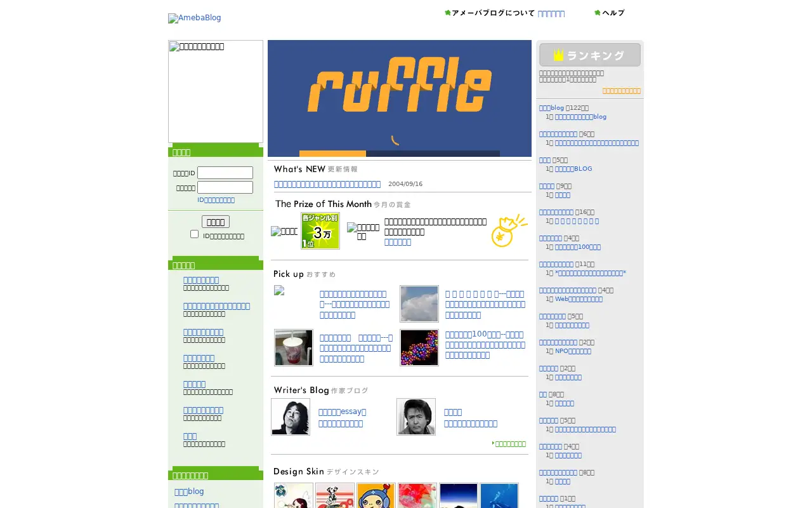The width and height of the screenshot is (812, 508).
Task: Focus the password field below the ID field
Action: click(225, 187)
